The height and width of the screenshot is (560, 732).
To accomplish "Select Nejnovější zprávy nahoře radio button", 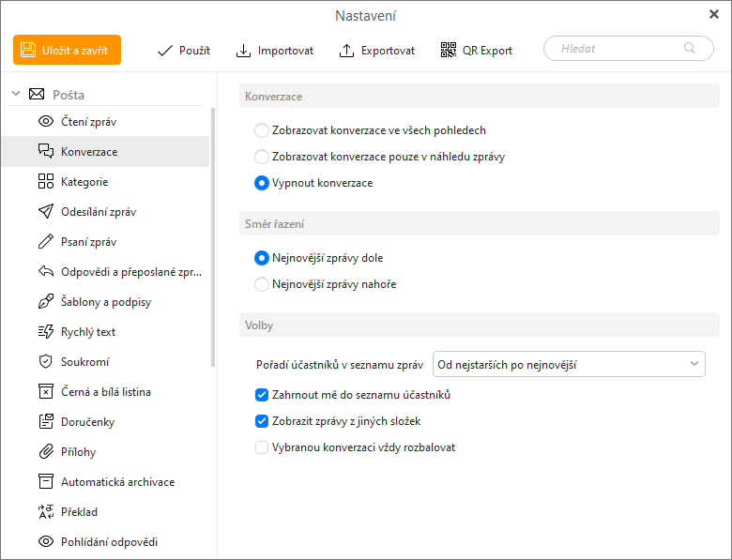I will tap(262, 284).
